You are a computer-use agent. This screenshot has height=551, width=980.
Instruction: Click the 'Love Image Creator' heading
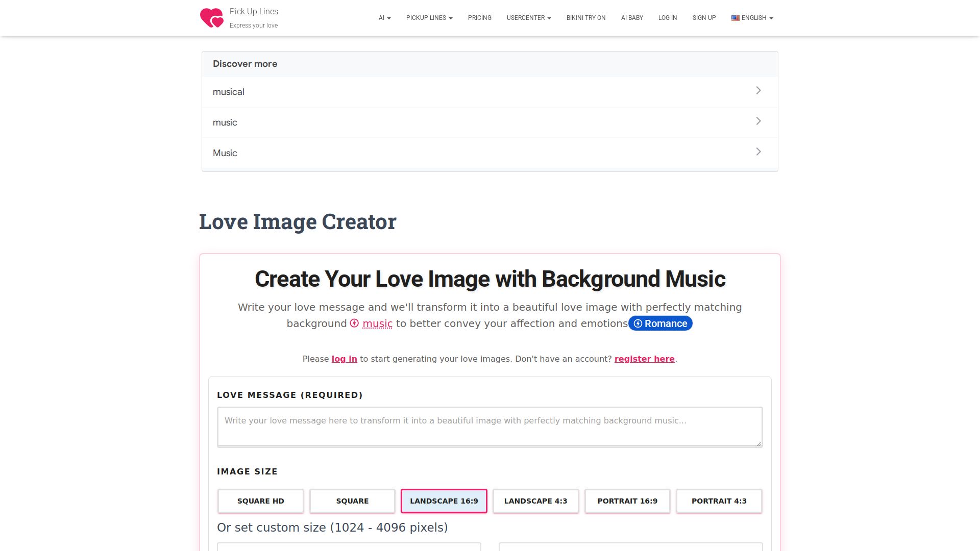click(298, 221)
